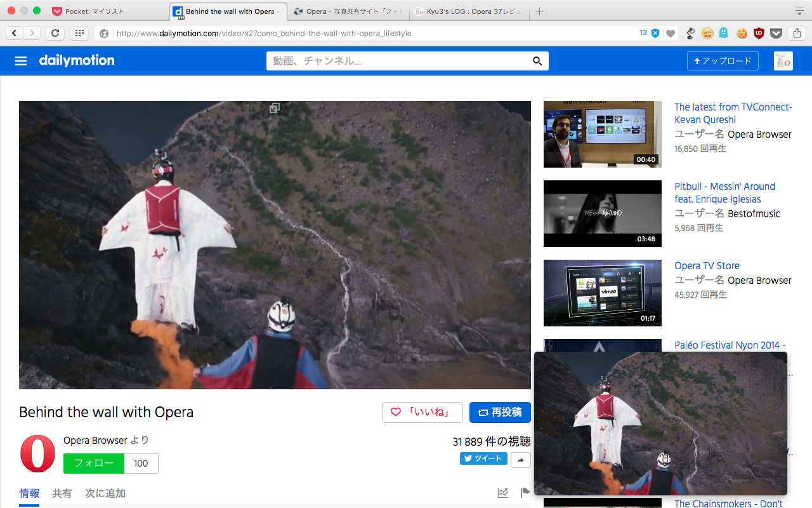Click the 31 889 件の視聴 view count
812x508 pixels.
point(492,442)
